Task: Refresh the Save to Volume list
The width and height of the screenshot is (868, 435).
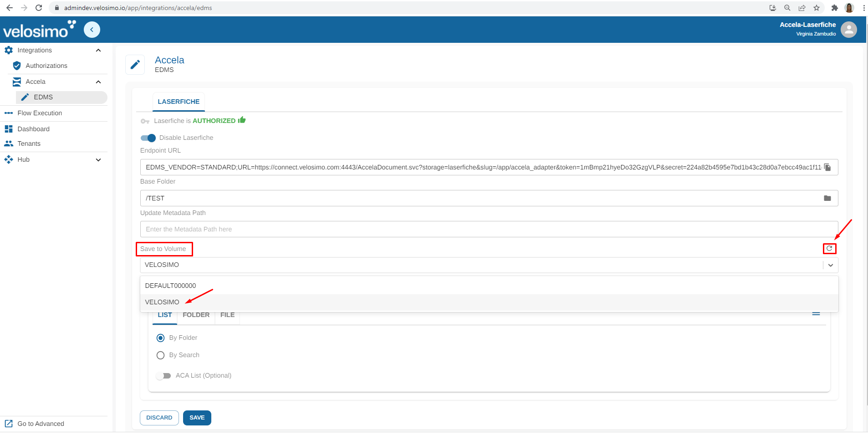Action: coord(829,248)
